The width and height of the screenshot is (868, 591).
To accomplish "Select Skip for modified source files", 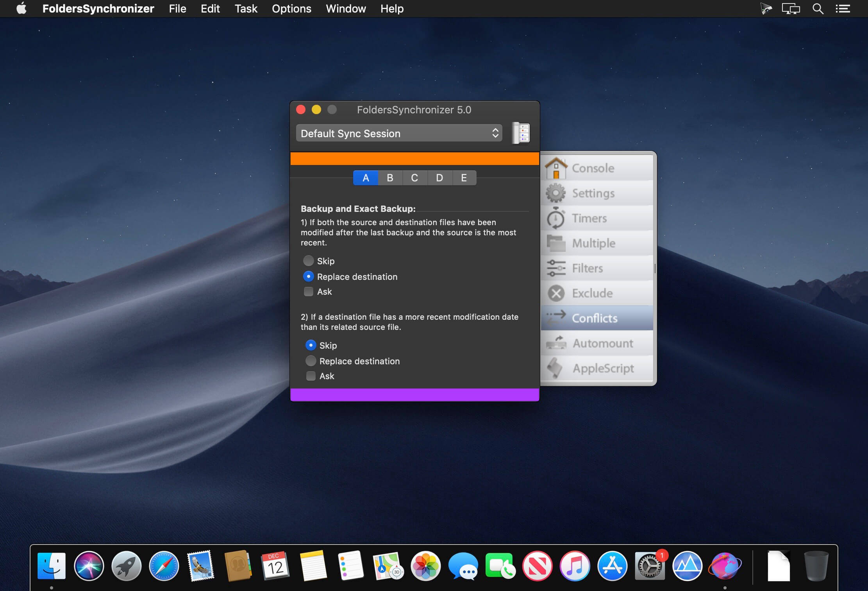I will pos(309,261).
